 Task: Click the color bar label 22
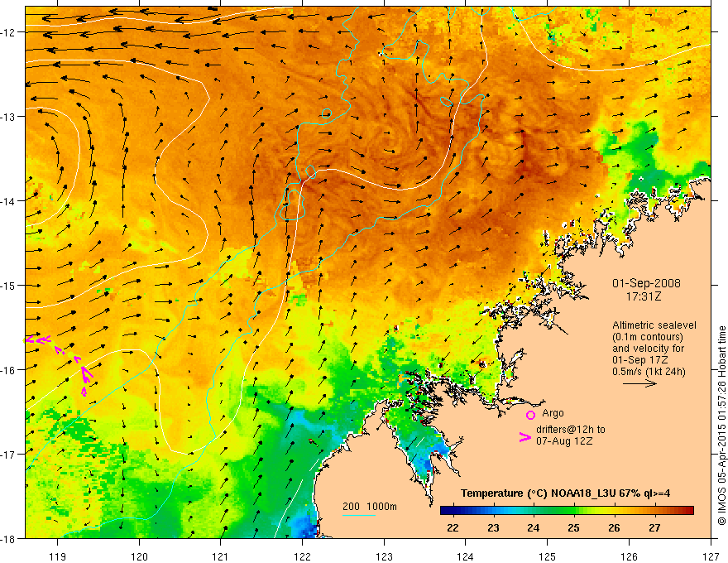pyautogui.click(x=453, y=527)
